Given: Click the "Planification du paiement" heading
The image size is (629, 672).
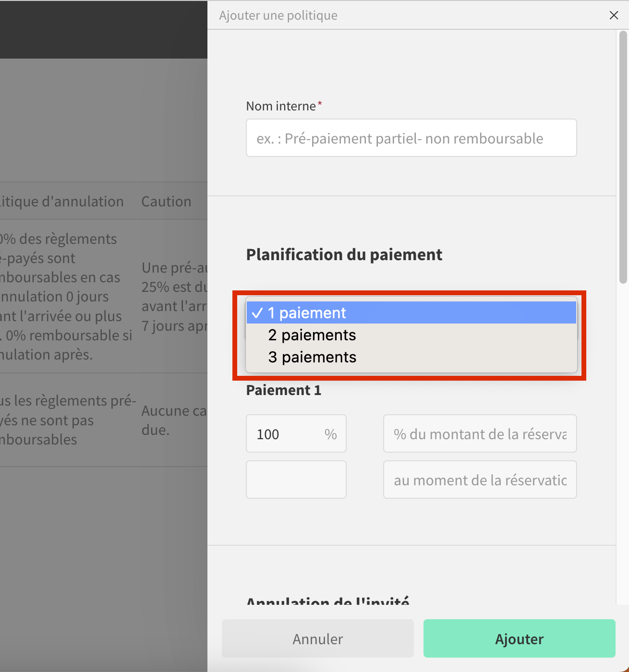Looking at the screenshot, I should (x=344, y=255).
